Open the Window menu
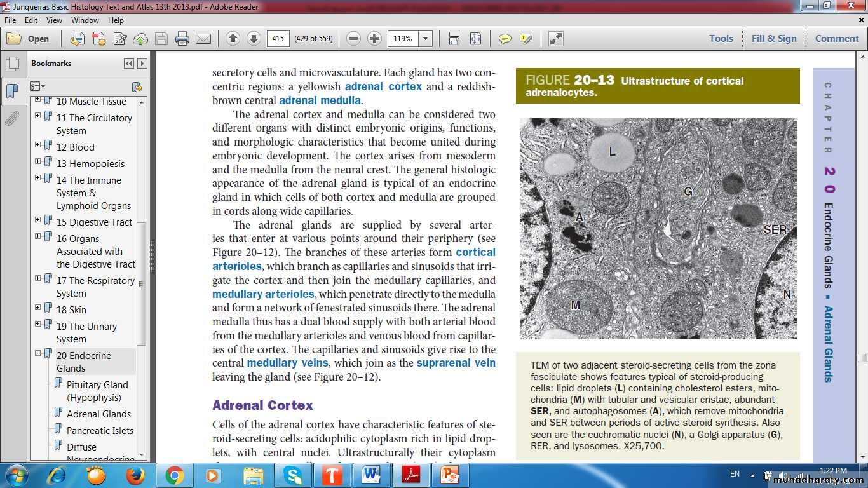Viewport: 868px width, 488px height. pyautogui.click(x=85, y=20)
